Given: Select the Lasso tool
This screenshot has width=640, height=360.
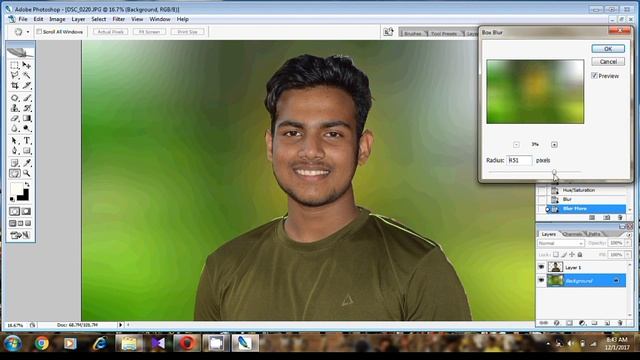Looking at the screenshot, I should click(x=15, y=75).
